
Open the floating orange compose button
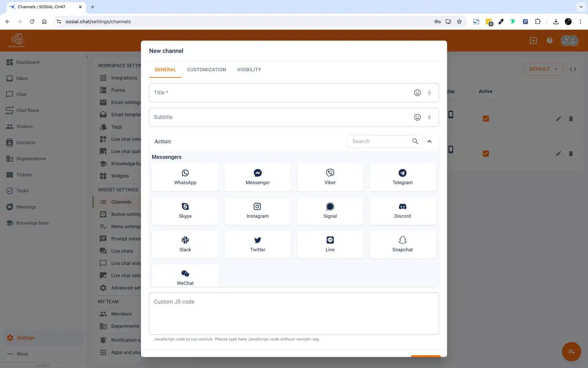(x=571, y=352)
